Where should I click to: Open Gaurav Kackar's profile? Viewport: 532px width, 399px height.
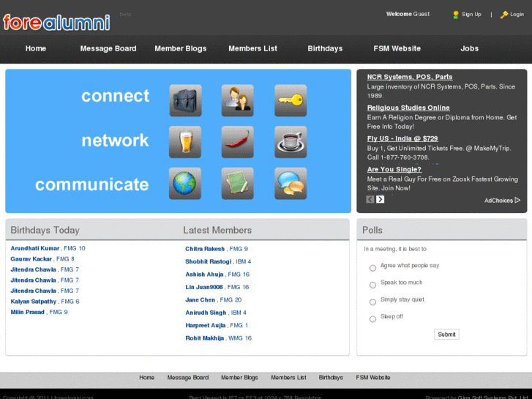tap(31, 258)
